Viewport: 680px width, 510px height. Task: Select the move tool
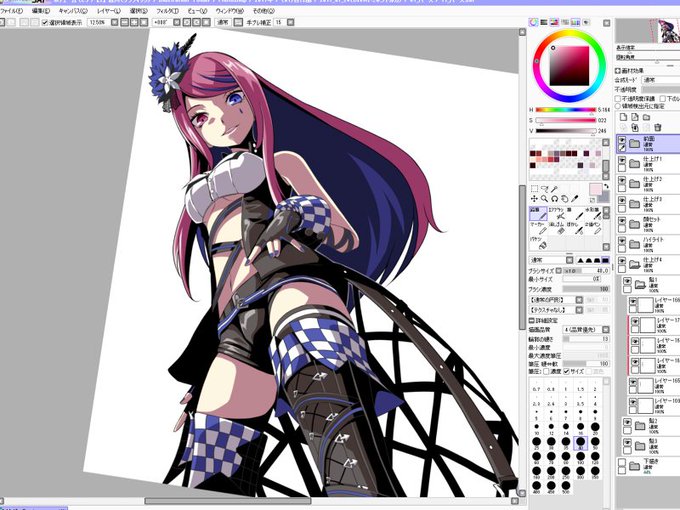(x=534, y=199)
